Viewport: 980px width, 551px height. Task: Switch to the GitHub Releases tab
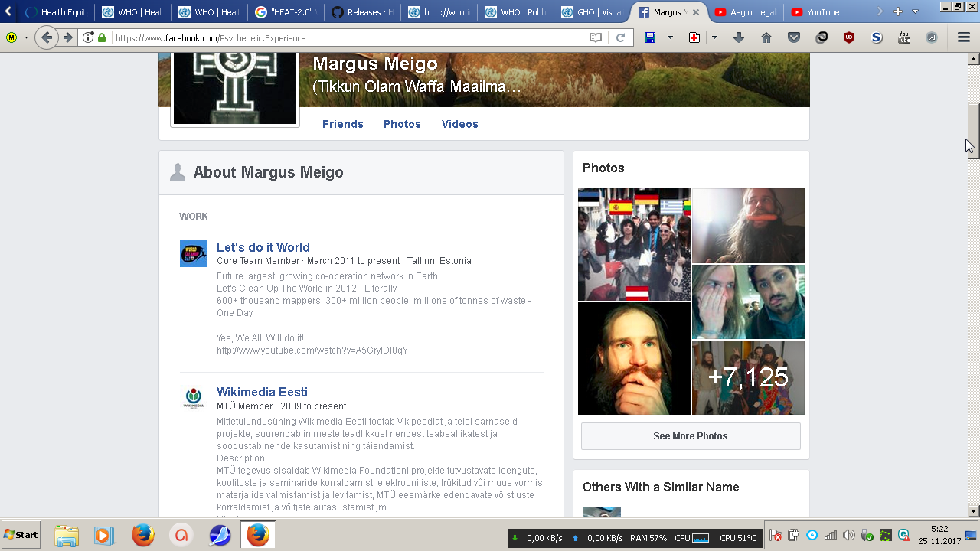362,12
